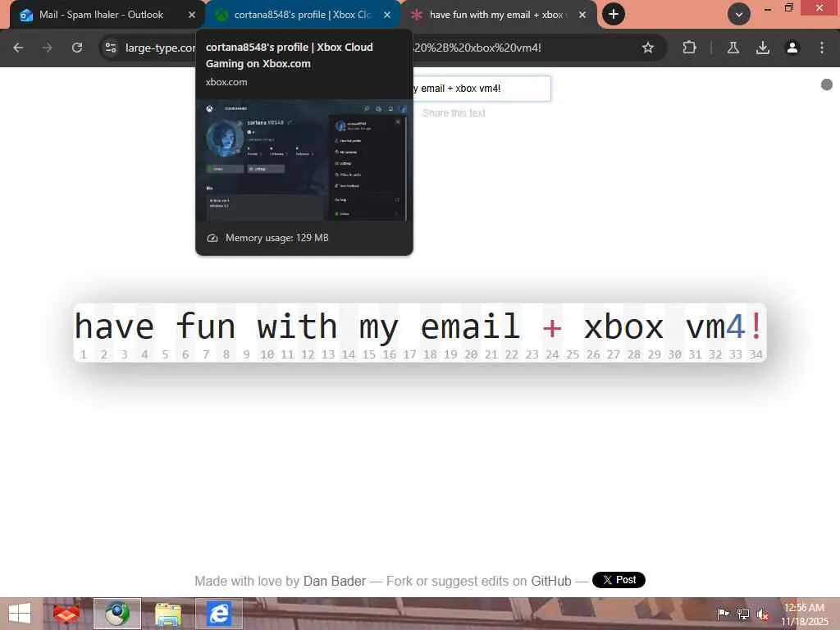This screenshot has height=630, width=840.
Task: Switch to the cortana8548's profile Xbox tab
Action: pos(302,15)
